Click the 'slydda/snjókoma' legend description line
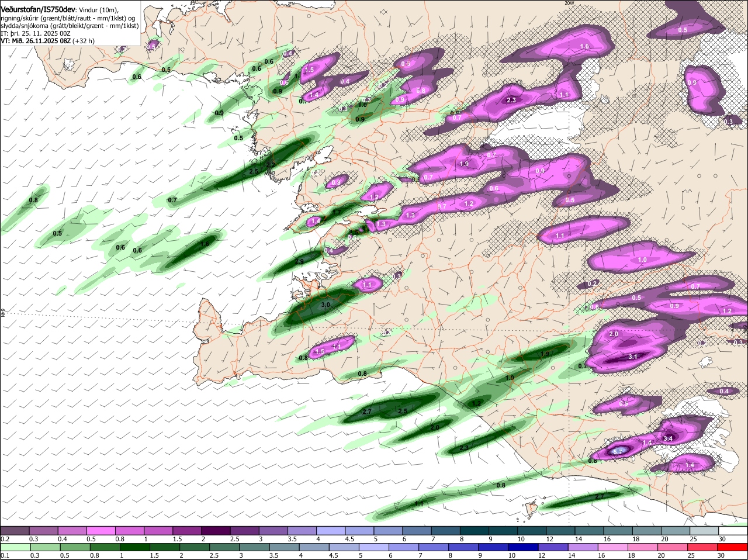748x560 pixels. [x=70, y=26]
